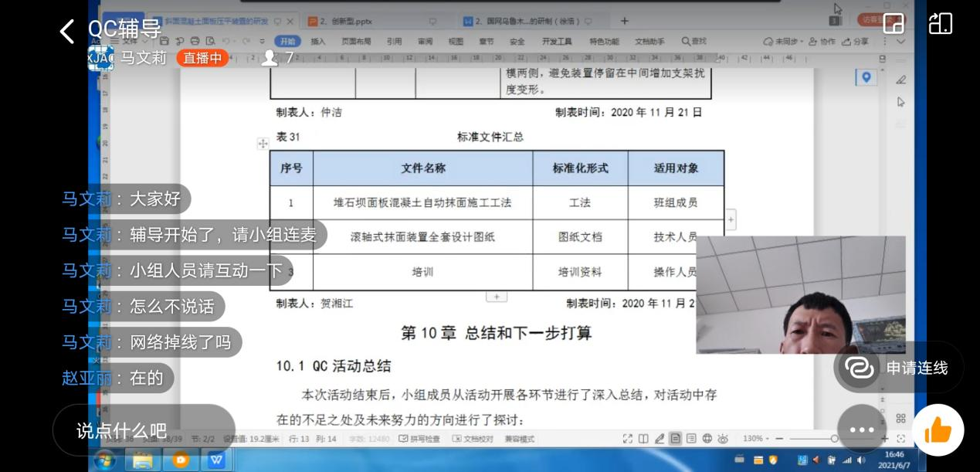The width and height of the screenshot is (980, 472).
Task: Open the three-dots more options button
Action: click(861, 430)
